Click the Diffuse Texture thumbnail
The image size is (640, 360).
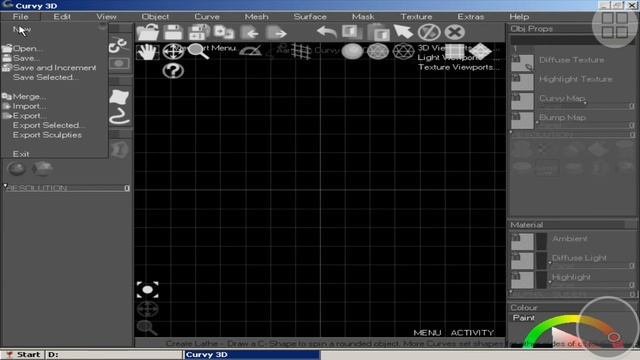click(522, 63)
